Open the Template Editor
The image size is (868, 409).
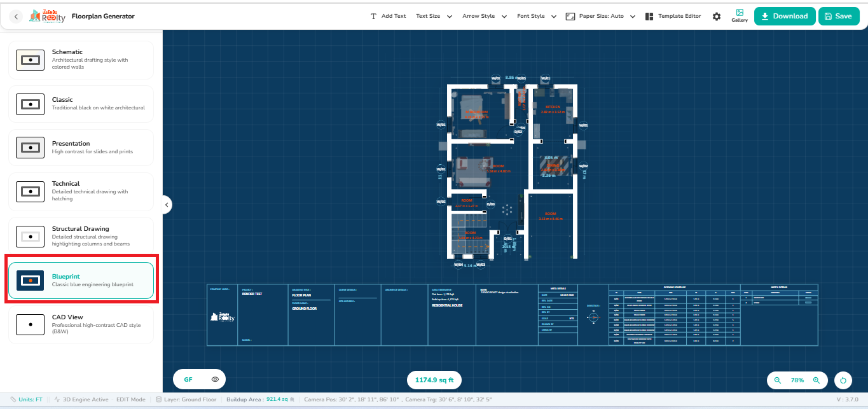673,16
